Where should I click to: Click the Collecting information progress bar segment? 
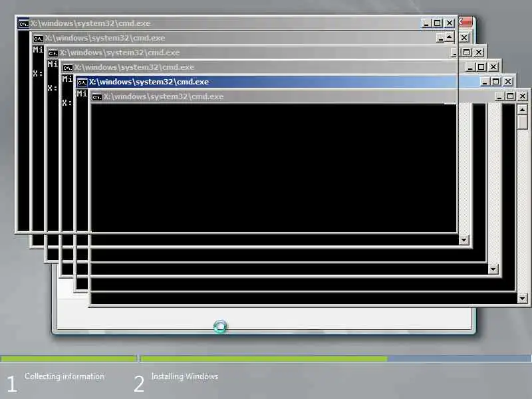pos(69,358)
